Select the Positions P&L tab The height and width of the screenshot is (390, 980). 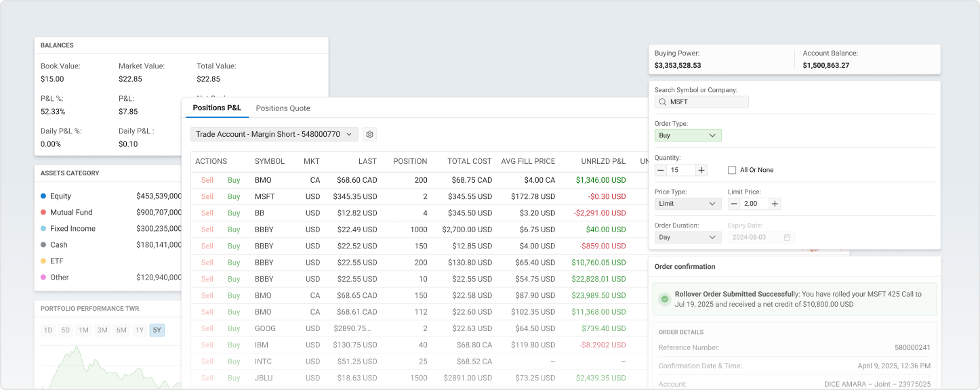point(217,108)
